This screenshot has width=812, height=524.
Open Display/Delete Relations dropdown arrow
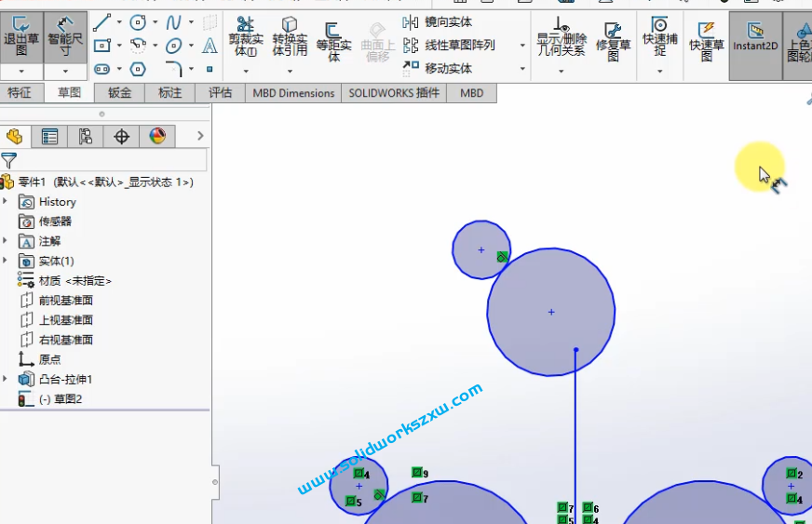click(x=562, y=71)
